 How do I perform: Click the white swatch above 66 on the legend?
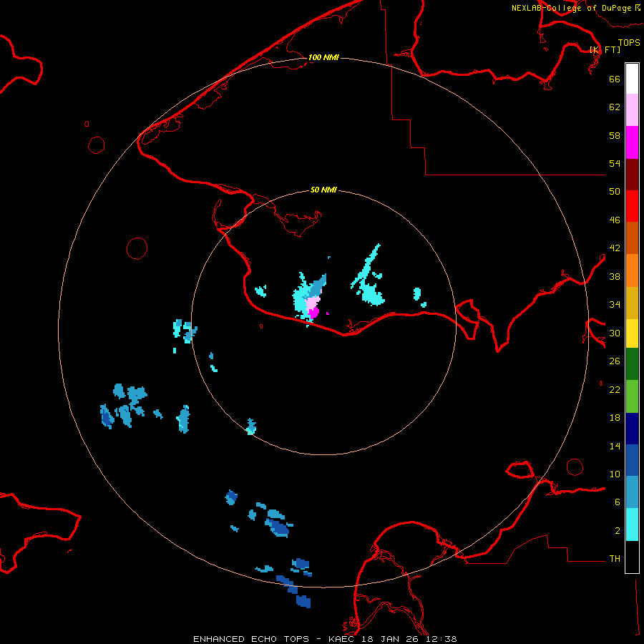[632, 79]
